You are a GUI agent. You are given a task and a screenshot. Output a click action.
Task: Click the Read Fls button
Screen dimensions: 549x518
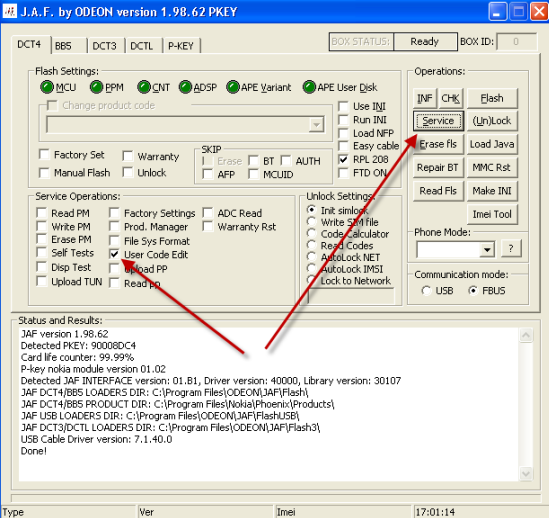438,191
